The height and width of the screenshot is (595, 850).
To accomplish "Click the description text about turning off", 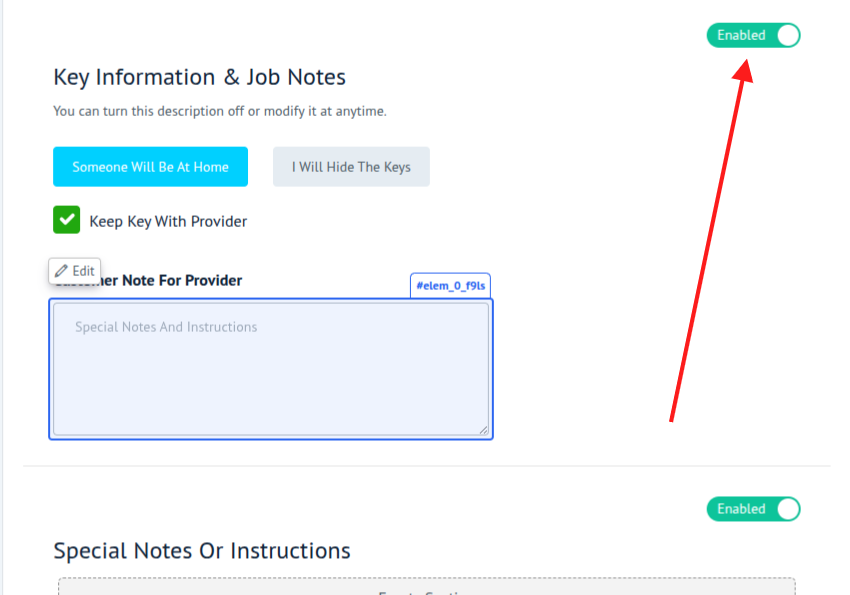I will pos(219,111).
